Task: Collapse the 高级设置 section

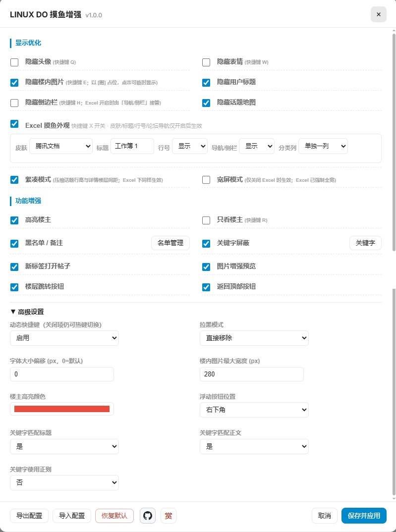Action: (27, 312)
